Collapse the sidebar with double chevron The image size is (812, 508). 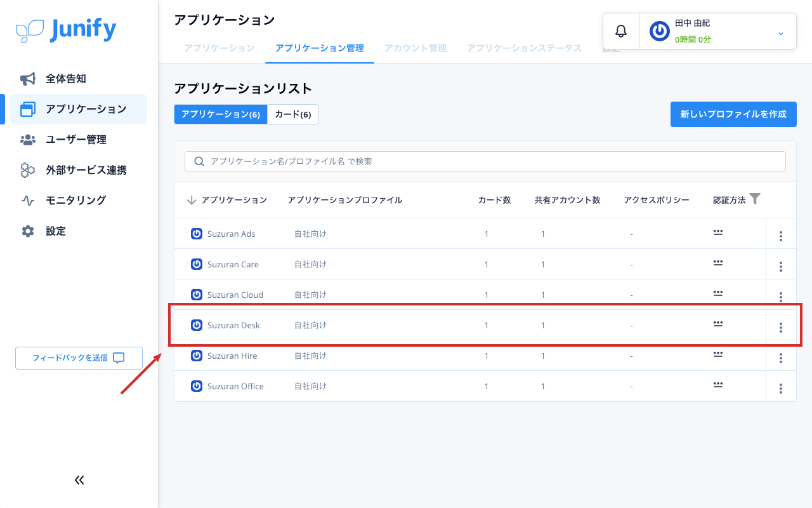79,480
